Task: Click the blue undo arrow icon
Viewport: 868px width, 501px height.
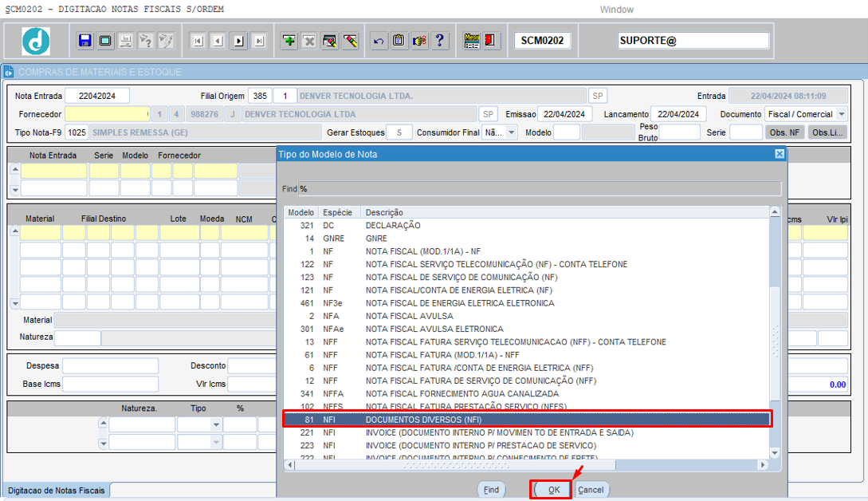Action: pos(379,41)
